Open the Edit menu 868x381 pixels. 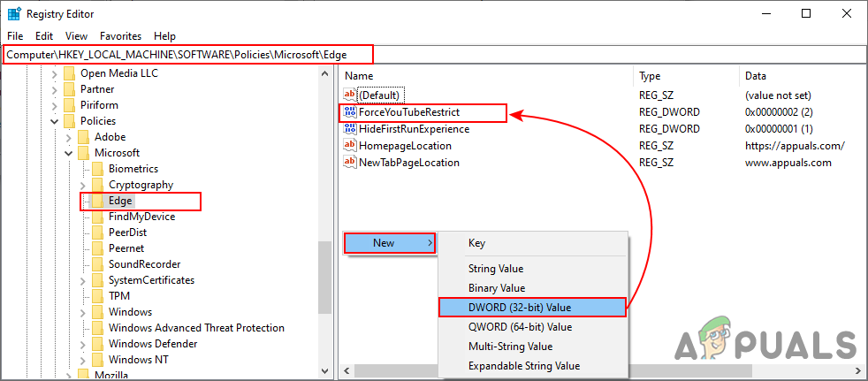tap(44, 36)
